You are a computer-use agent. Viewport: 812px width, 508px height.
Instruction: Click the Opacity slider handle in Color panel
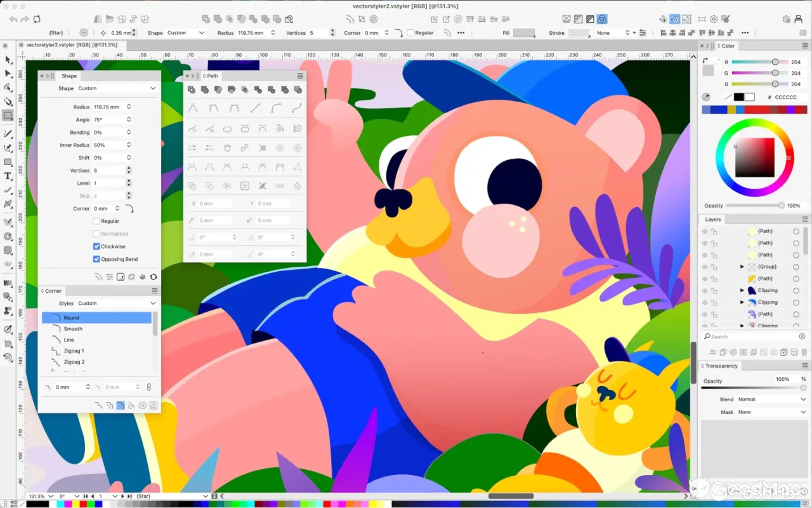(x=781, y=205)
